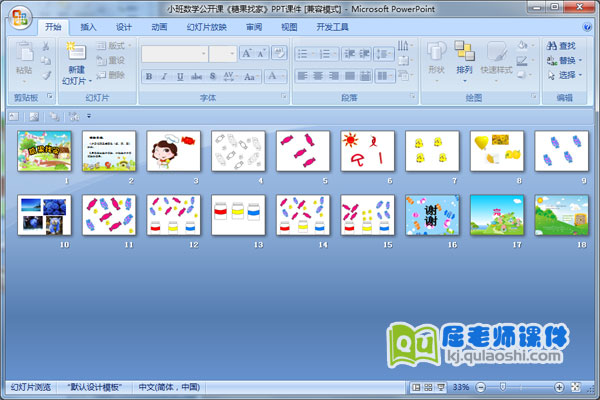Click the Select button
Viewport: 600px width, 400px height.
[564, 75]
